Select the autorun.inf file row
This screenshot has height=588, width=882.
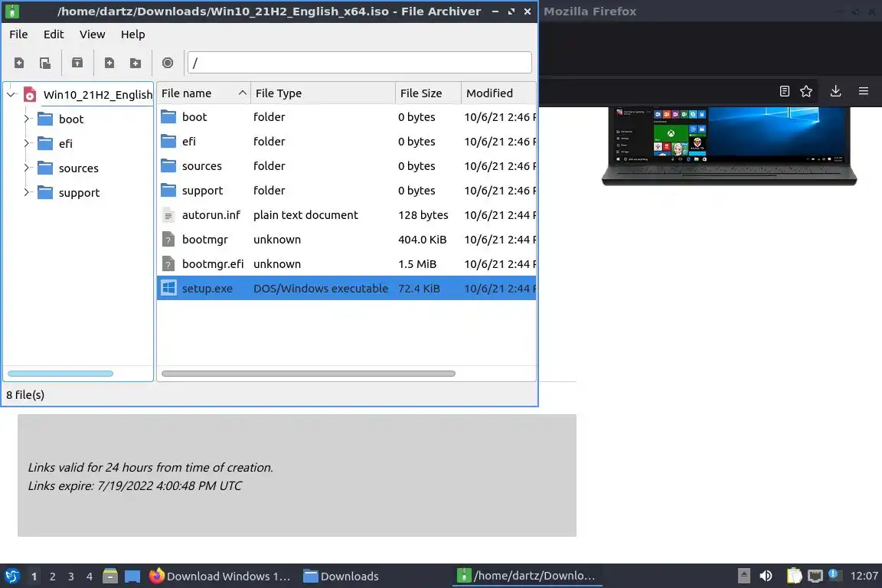coord(347,215)
